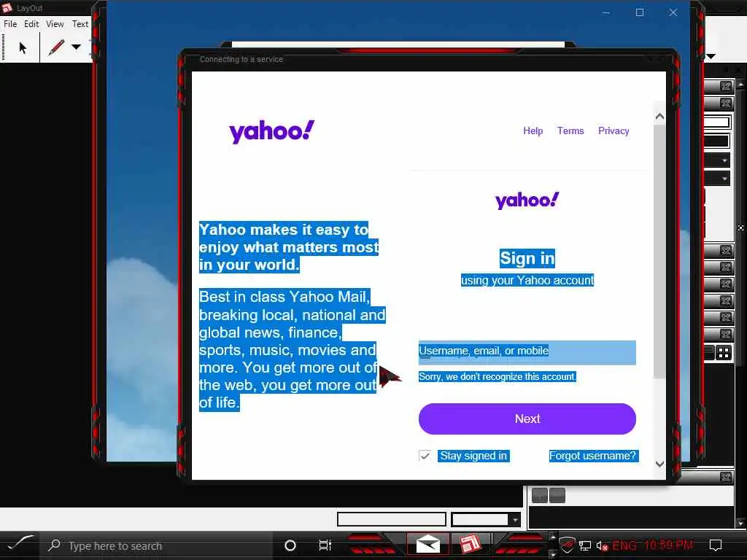Image resolution: width=747 pixels, height=560 pixels.
Task: Click the sign-in dialog's vertical scrollbar thumb
Action: (659, 252)
